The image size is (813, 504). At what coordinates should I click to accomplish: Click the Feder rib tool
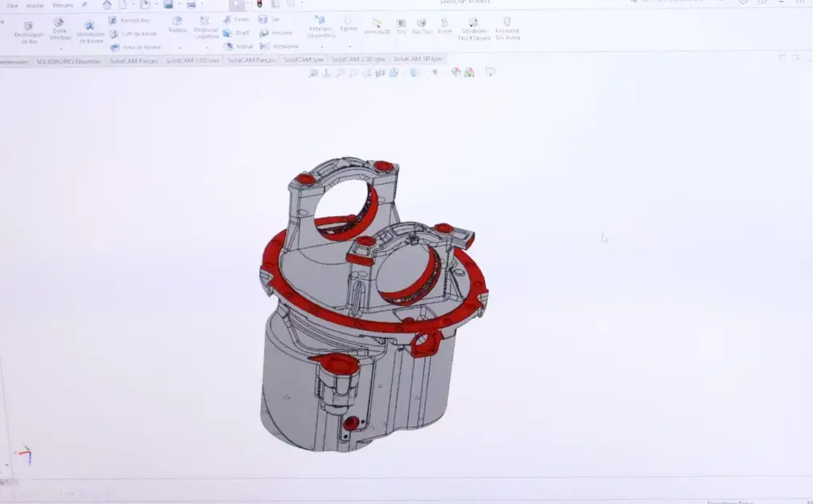click(237, 20)
